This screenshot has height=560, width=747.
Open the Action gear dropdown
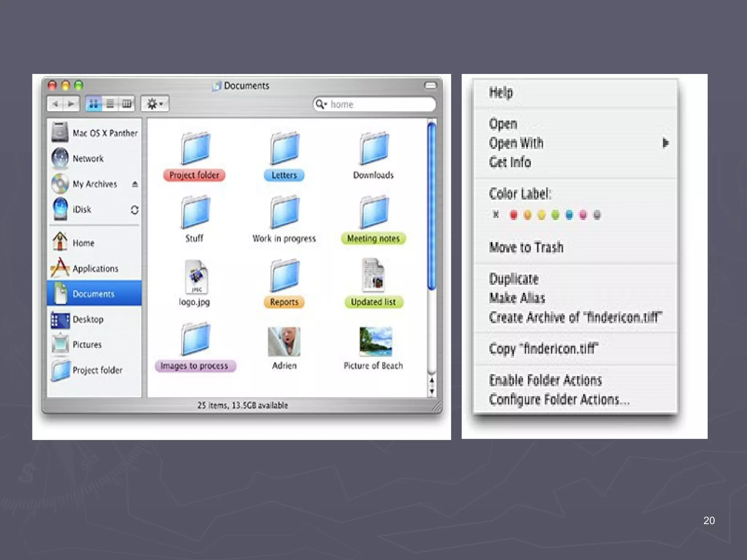coord(155,104)
